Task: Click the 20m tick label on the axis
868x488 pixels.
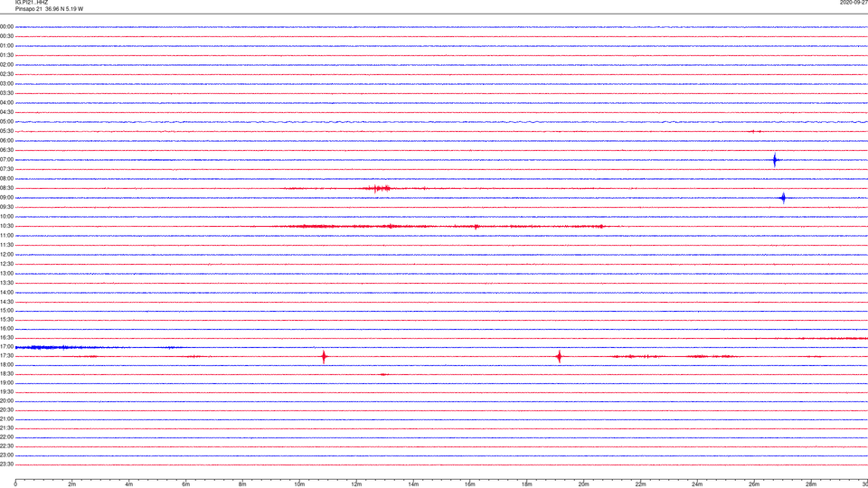Action: (583, 484)
